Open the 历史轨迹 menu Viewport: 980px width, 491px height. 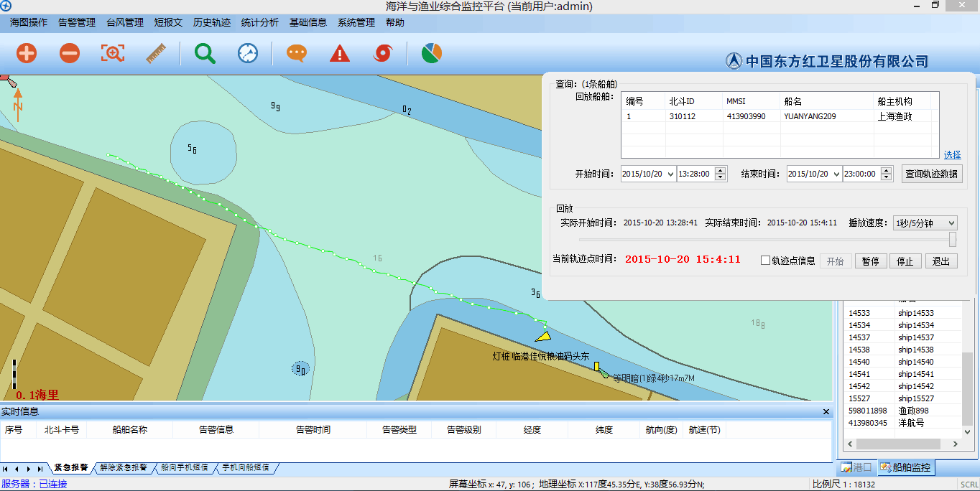coord(212,22)
